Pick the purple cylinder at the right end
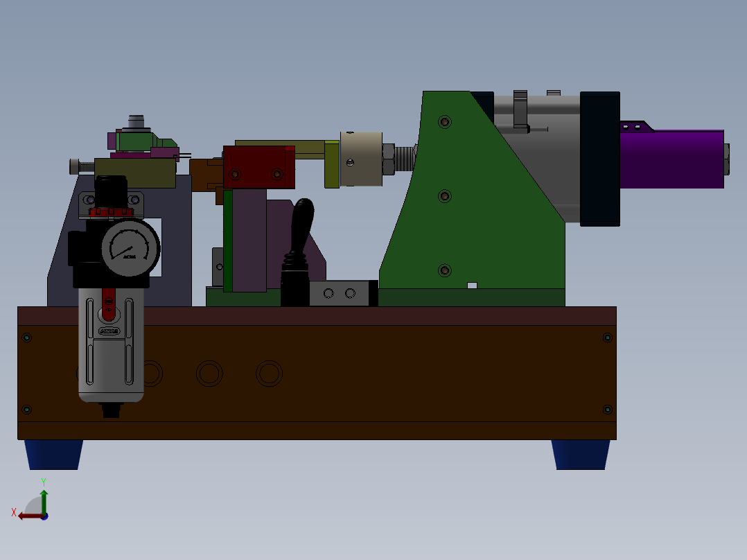747x560 pixels. [x=671, y=159]
